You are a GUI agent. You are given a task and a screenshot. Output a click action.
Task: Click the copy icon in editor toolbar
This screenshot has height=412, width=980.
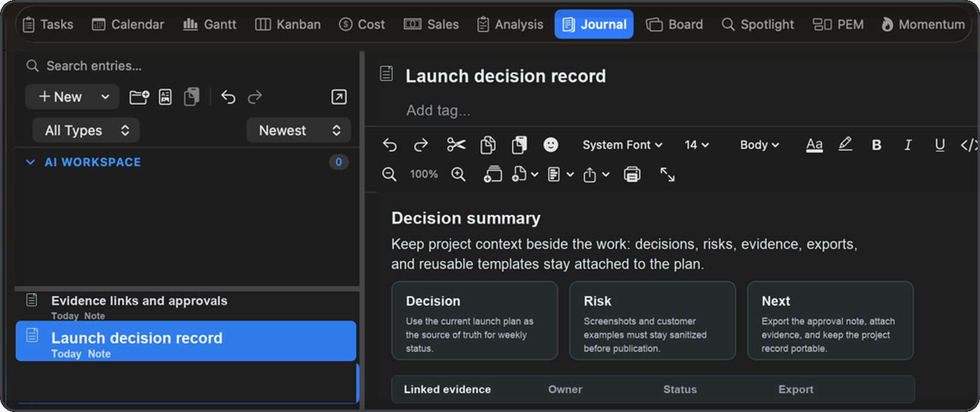pos(488,145)
